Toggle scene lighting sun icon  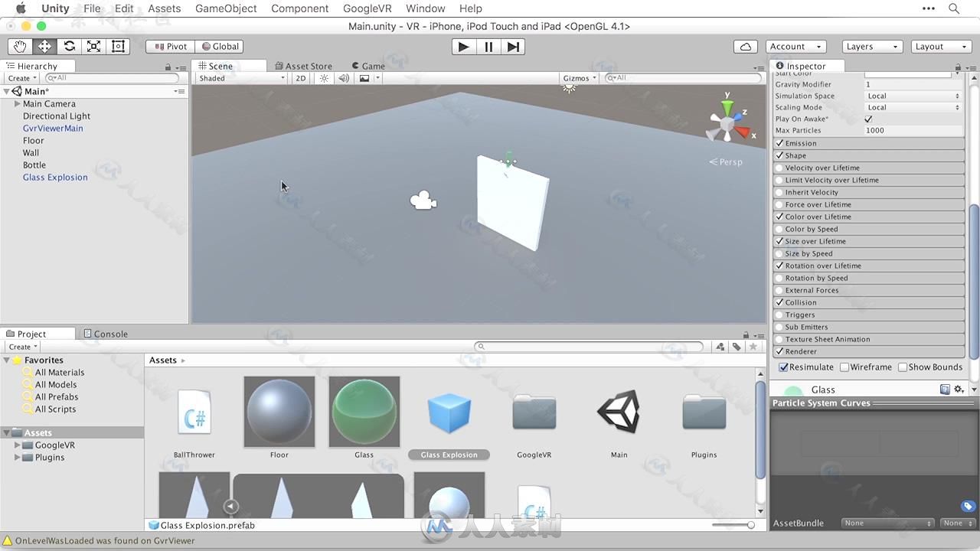pos(324,78)
